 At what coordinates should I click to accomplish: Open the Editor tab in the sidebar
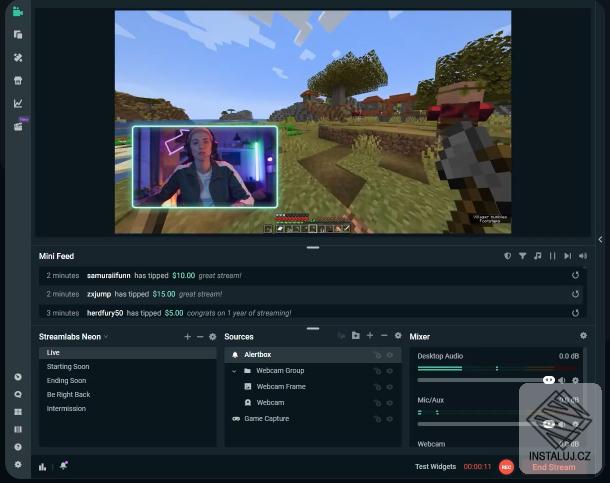click(18, 12)
